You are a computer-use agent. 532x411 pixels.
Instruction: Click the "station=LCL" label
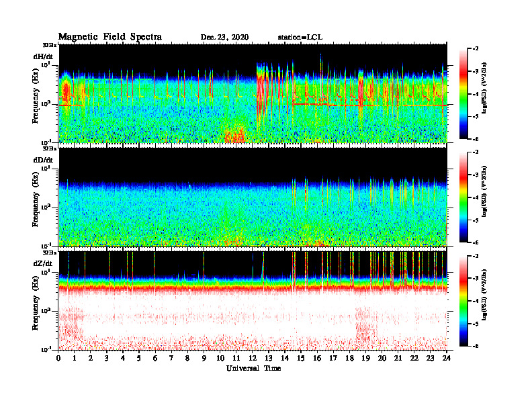pos(300,38)
